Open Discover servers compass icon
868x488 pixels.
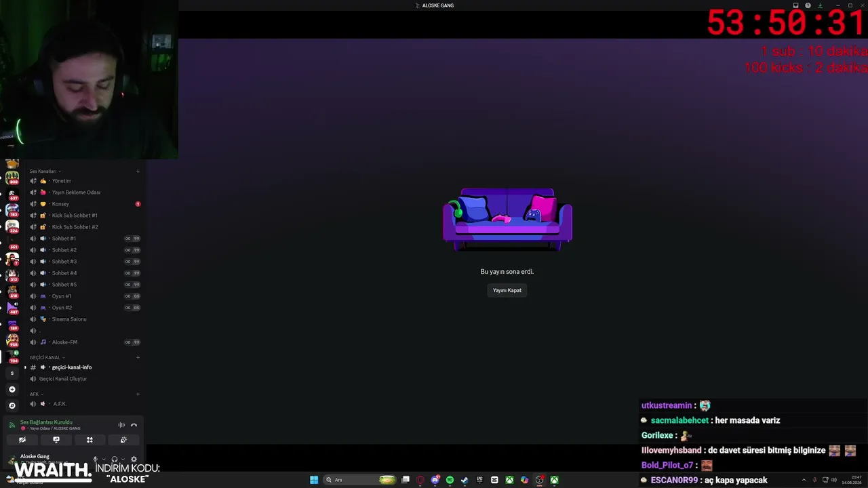tap(12, 405)
